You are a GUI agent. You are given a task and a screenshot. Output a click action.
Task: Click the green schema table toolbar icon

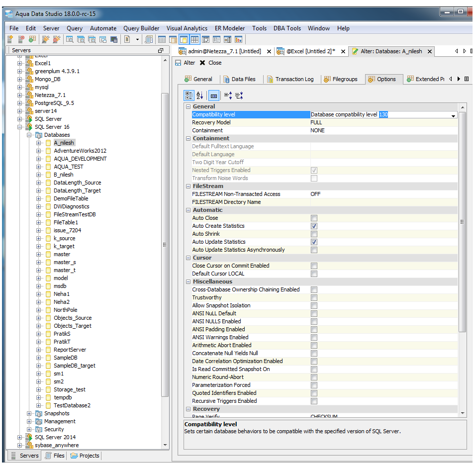click(32, 39)
